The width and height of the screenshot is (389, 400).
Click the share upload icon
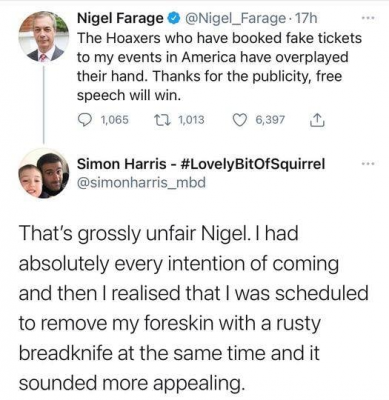point(317,120)
